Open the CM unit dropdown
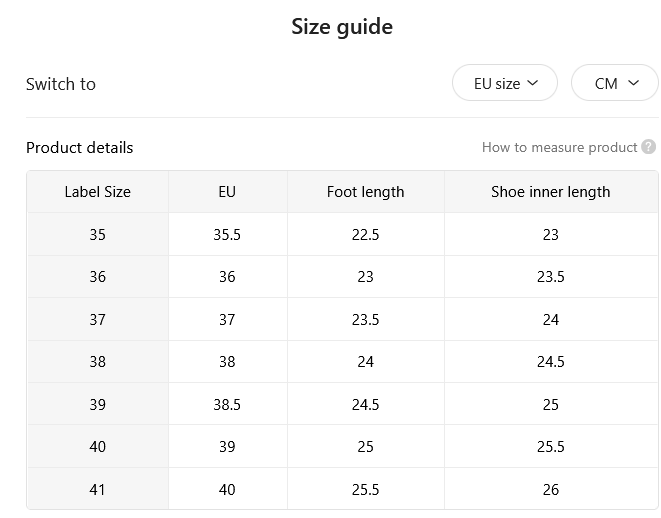 coord(615,83)
